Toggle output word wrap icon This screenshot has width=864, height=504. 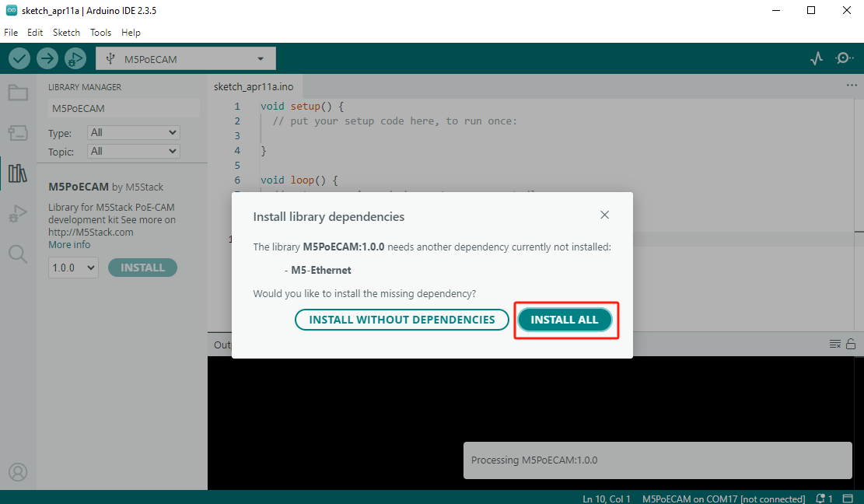click(x=834, y=345)
